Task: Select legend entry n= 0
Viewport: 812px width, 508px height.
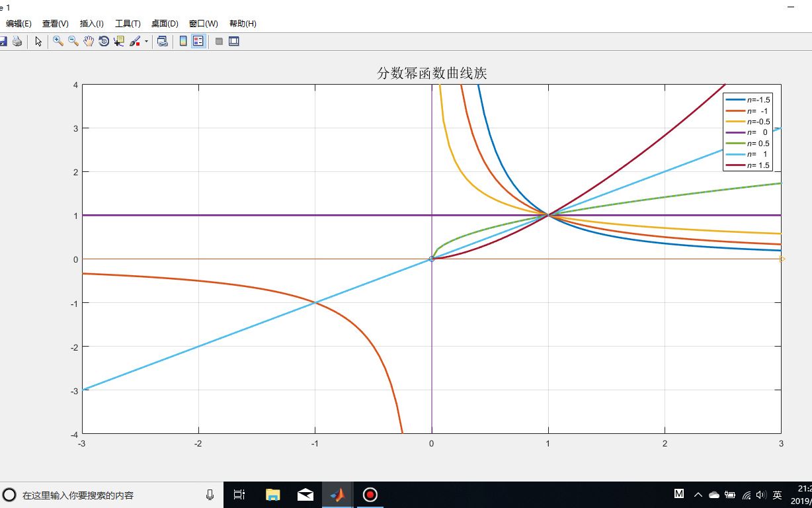Action: click(748, 132)
